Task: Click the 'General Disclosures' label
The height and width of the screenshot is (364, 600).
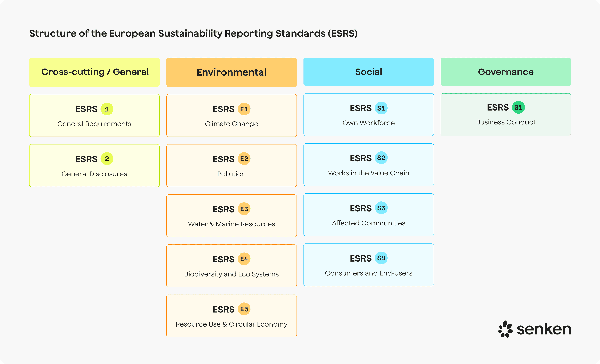Action: pyautogui.click(x=95, y=174)
